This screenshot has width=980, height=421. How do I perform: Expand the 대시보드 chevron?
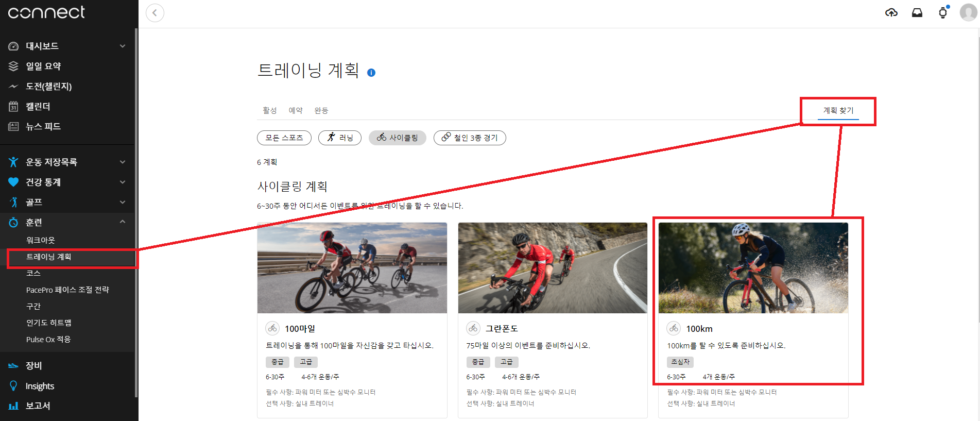coord(123,46)
